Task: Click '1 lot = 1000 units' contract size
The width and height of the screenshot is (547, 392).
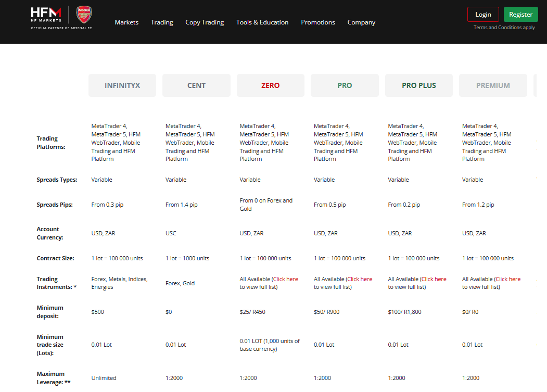Action: 187,258
